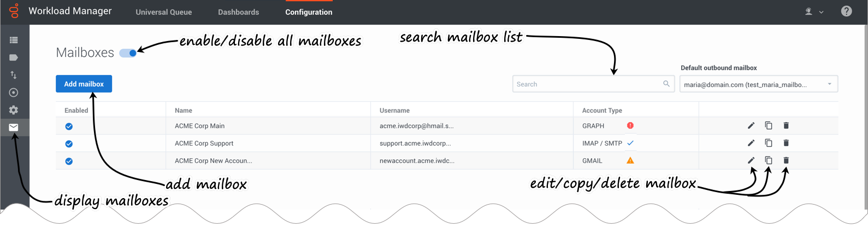This screenshot has width=868, height=226.
Task: Uncheck Enabled for ACME Corp Main
Action: coord(69,126)
